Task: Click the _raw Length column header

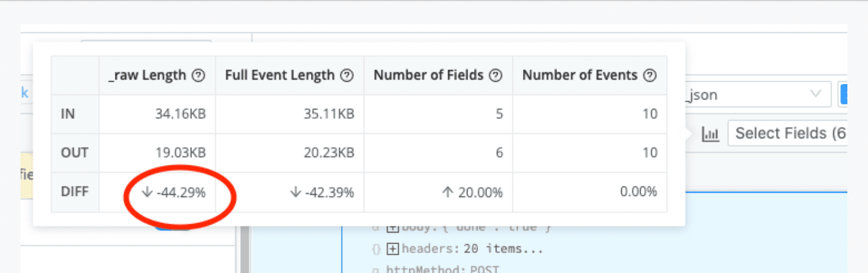Action: [147, 75]
